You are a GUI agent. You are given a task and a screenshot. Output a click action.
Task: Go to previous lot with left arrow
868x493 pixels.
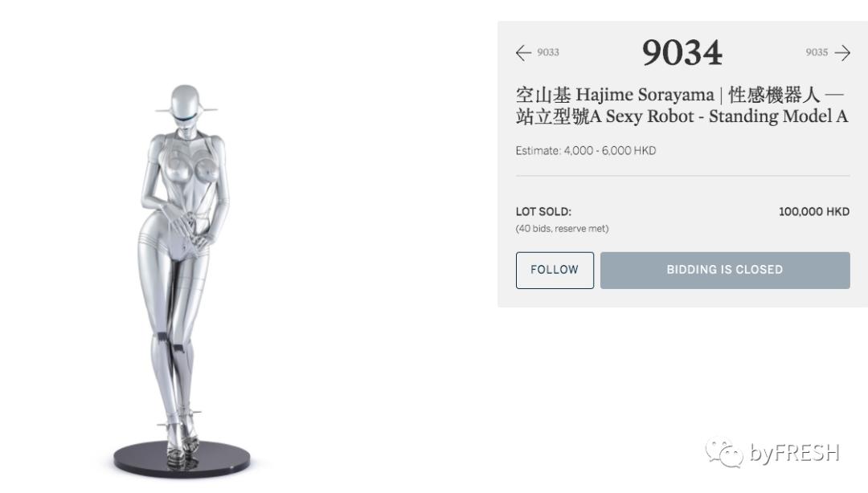click(523, 52)
